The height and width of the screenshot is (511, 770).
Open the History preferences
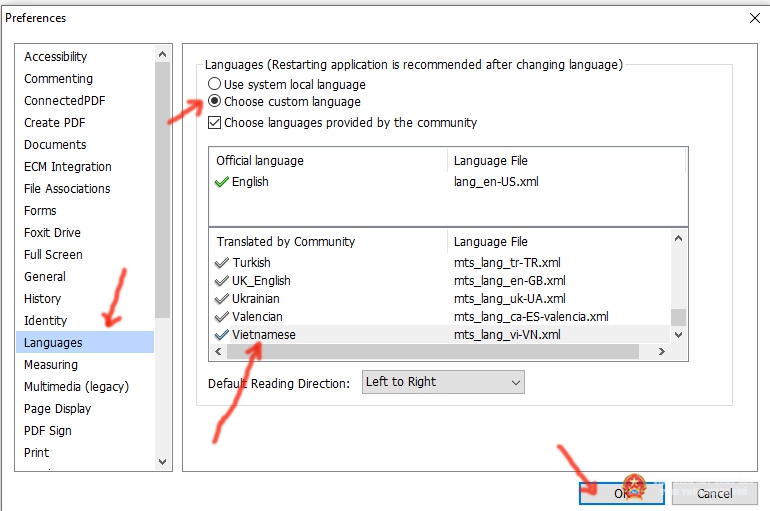point(43,298)
